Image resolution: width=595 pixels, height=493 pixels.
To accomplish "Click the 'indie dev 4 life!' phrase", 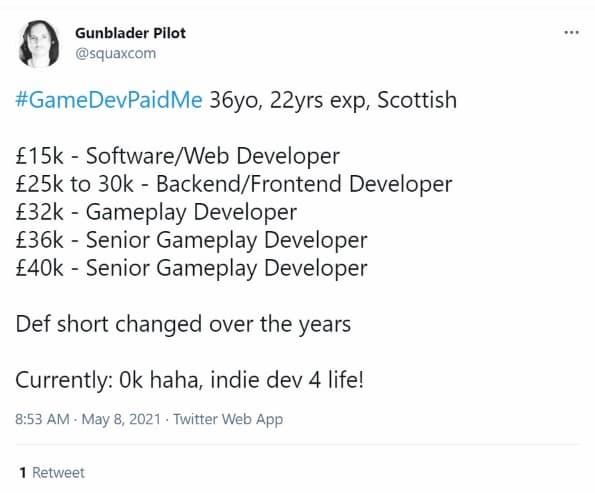I will coord(287,380).
